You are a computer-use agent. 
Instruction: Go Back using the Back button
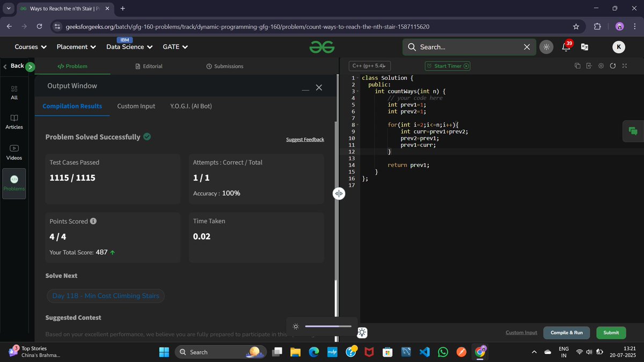pos(13,66)
